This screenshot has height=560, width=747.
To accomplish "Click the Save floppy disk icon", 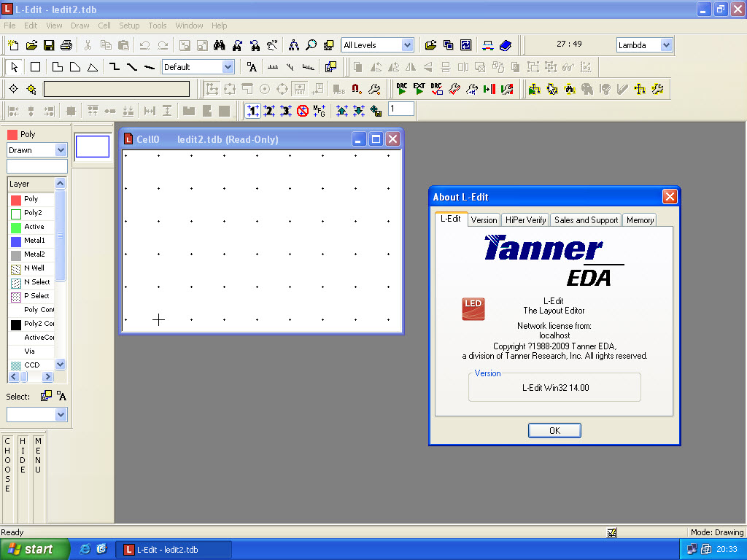I will (49, 45).
